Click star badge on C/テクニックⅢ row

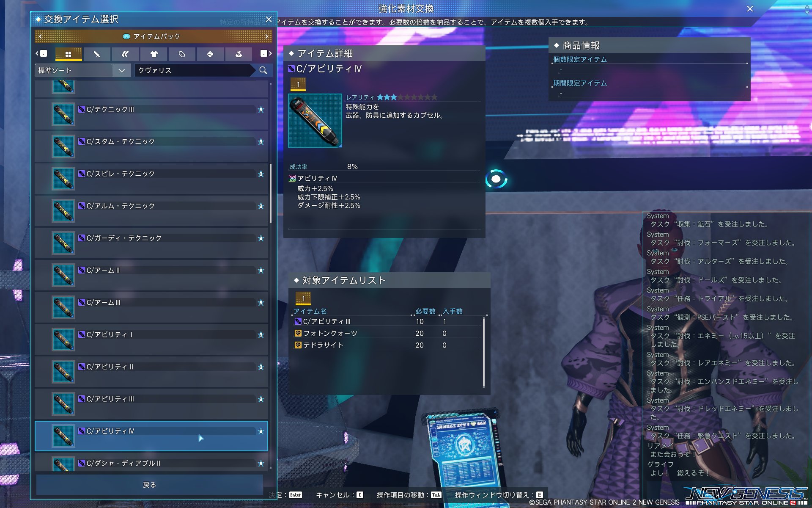coord(261,110)
